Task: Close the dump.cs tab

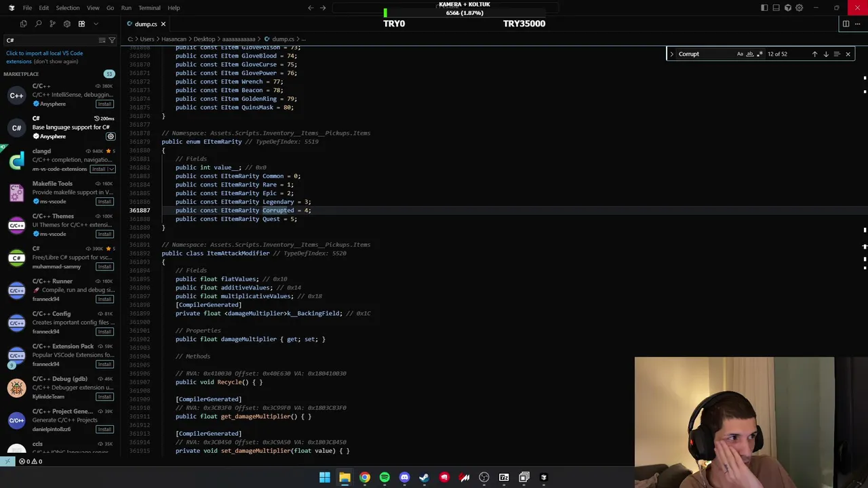Action: 163,24
